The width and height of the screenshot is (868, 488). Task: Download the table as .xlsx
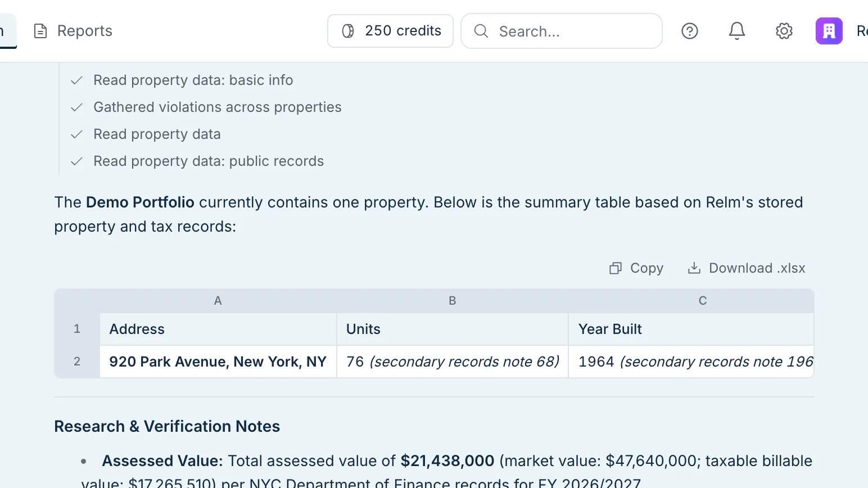[x=747, y=268]
